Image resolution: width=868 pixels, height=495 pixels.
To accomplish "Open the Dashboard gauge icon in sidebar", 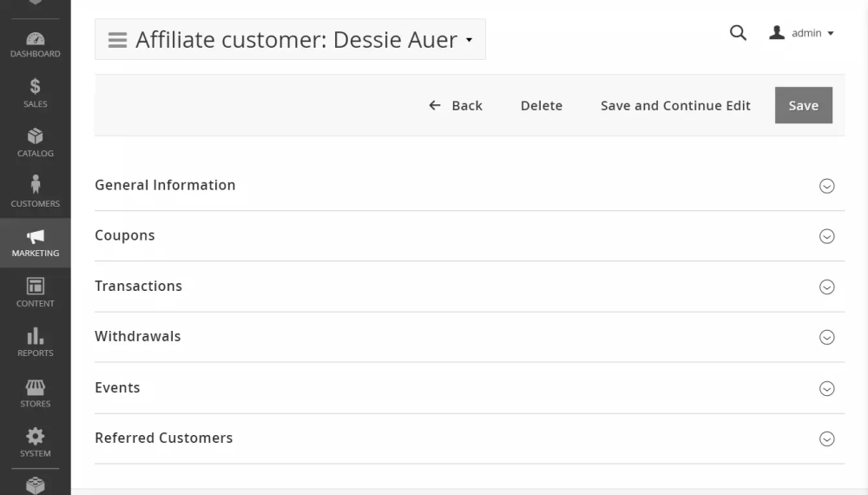I will (x=35, y=40).
